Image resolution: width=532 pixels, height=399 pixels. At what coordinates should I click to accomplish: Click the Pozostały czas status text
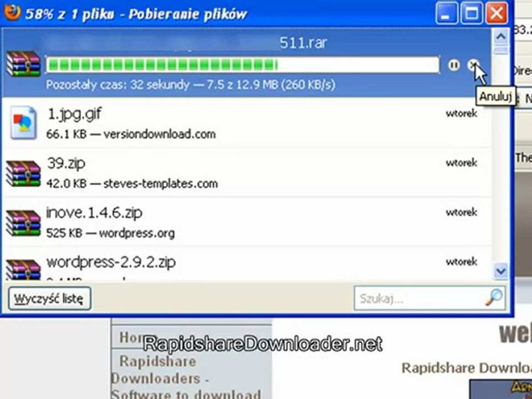(x=191, y=84)
